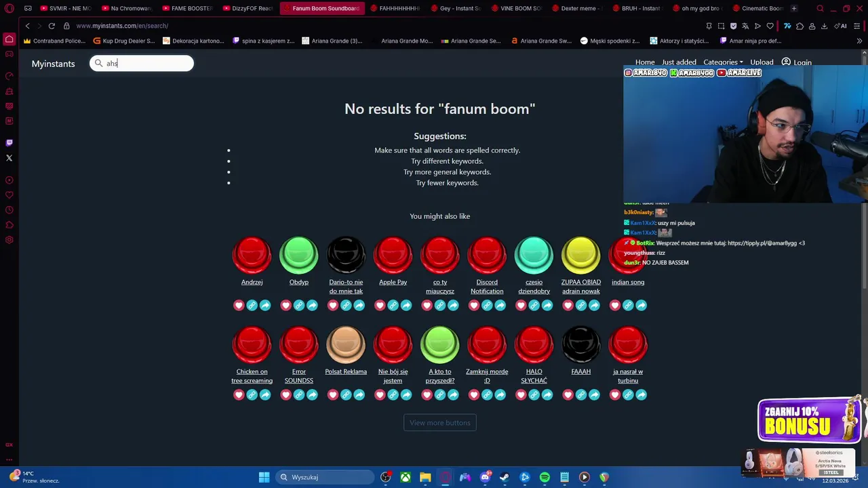Add page to bookmarks with the heart icon
868x488 pixels.
coord(770,26)
